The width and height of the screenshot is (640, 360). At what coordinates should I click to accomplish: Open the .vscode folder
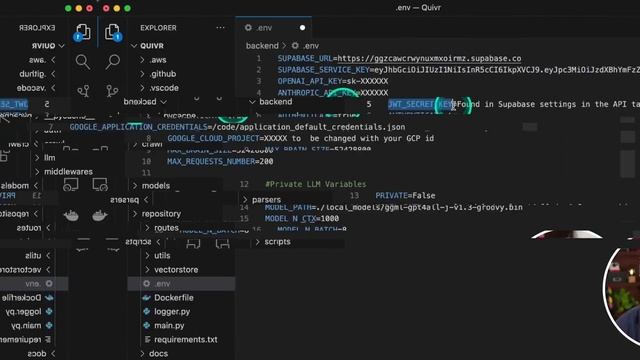[164, 88]
